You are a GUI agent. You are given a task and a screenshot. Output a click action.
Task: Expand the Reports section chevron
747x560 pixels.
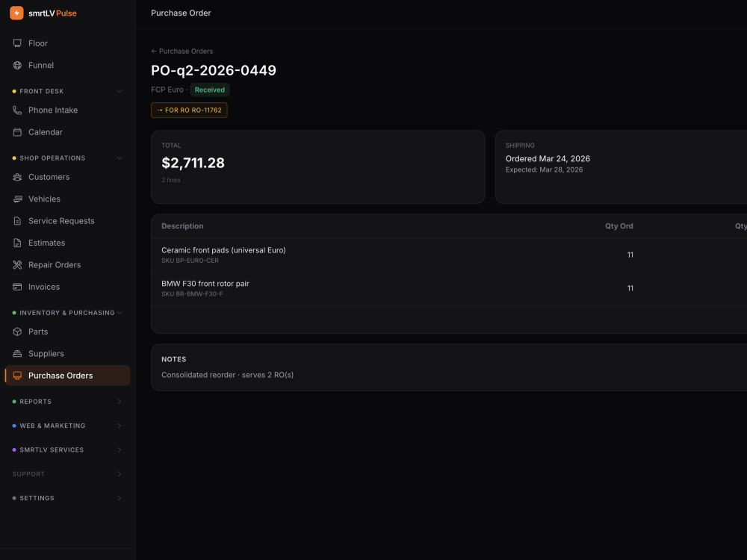[119, 402]
